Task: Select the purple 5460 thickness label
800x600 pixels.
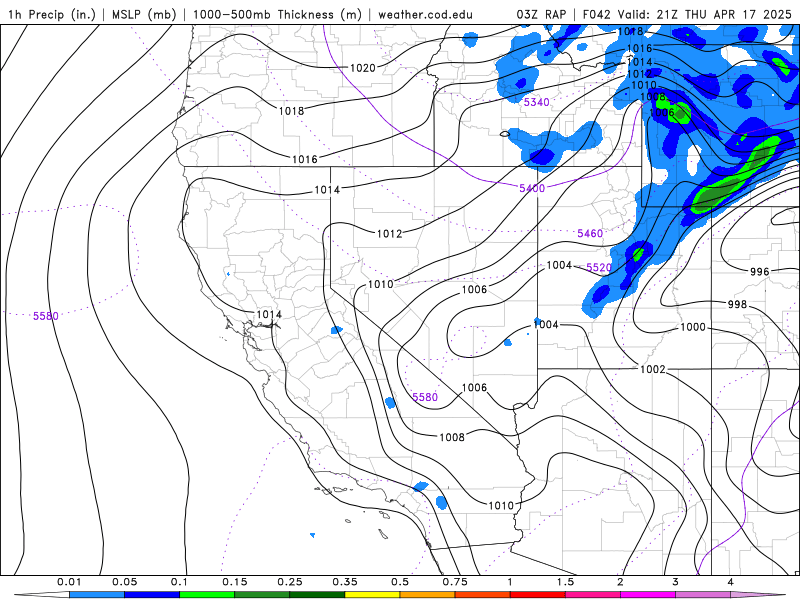Action: coord(590,233)
